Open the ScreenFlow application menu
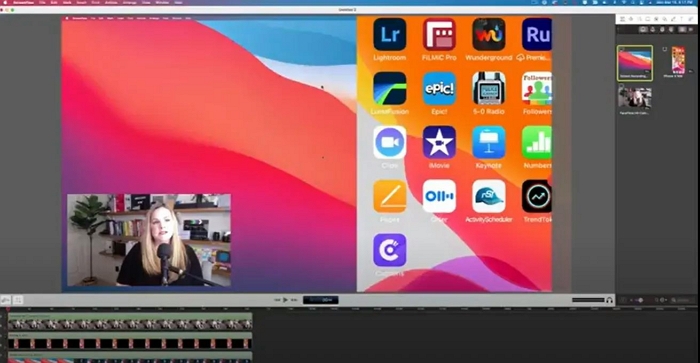 point(24,3)
